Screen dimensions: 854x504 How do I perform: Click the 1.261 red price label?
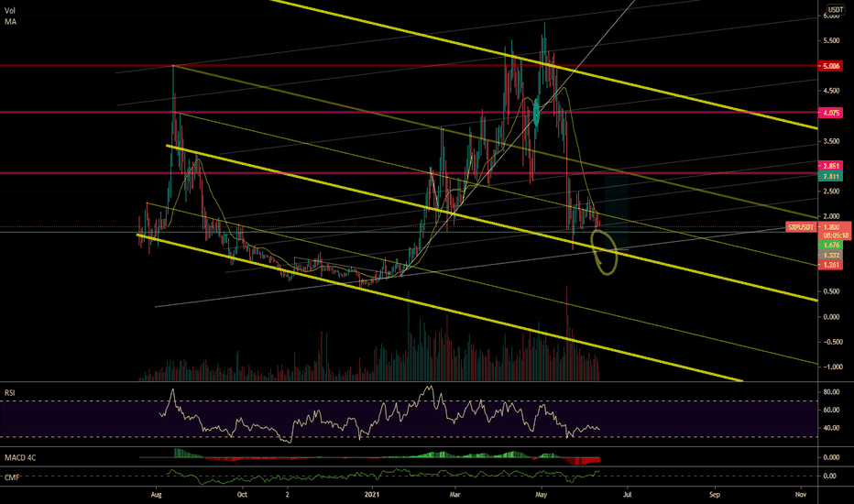[831, 265]
